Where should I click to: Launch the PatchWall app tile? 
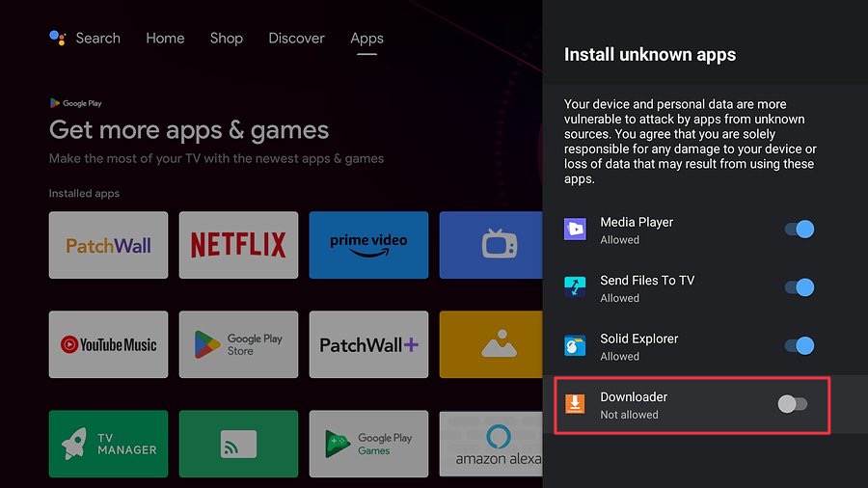pos(108,245)
